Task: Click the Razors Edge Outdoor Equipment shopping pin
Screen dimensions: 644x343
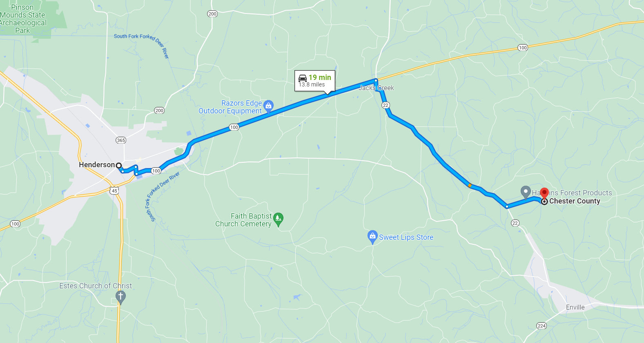Action: (x=268, y=106)
